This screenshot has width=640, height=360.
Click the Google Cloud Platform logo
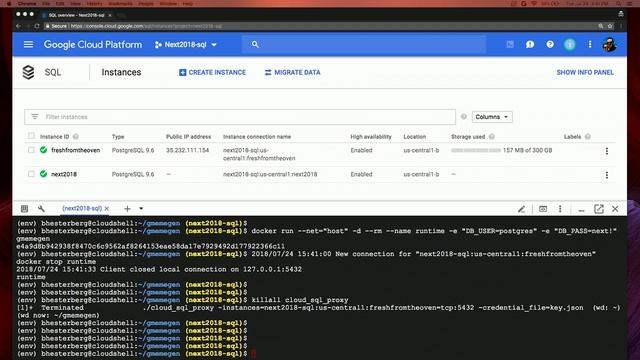tap(93, 44)
